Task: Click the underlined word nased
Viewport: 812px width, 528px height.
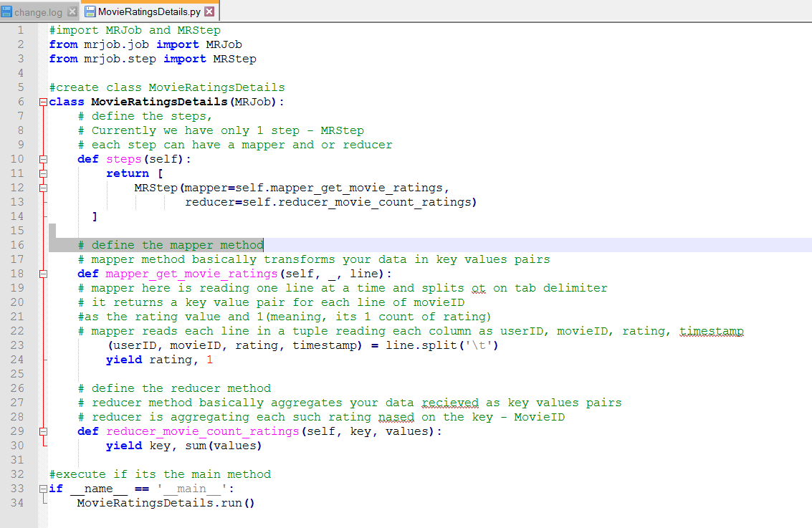Action: 396,417
